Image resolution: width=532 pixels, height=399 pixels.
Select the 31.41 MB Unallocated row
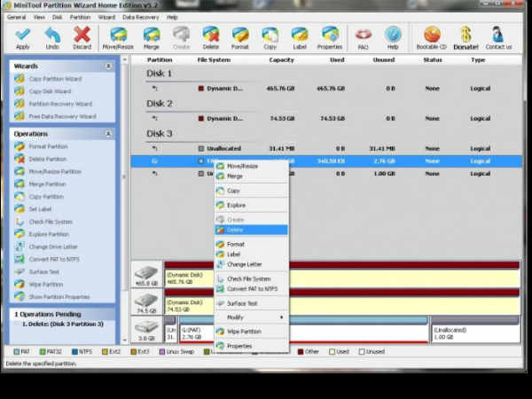(x=326, y=149)
